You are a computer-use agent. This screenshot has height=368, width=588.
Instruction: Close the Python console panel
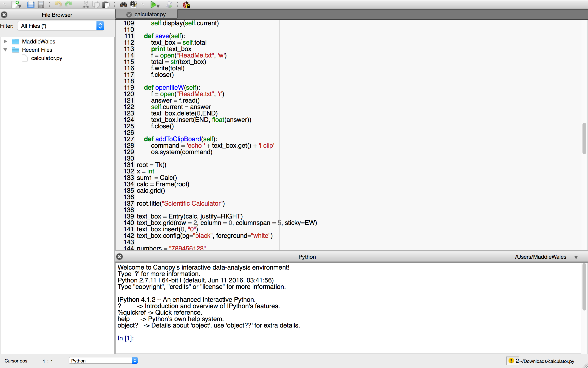tap(119, 256)
